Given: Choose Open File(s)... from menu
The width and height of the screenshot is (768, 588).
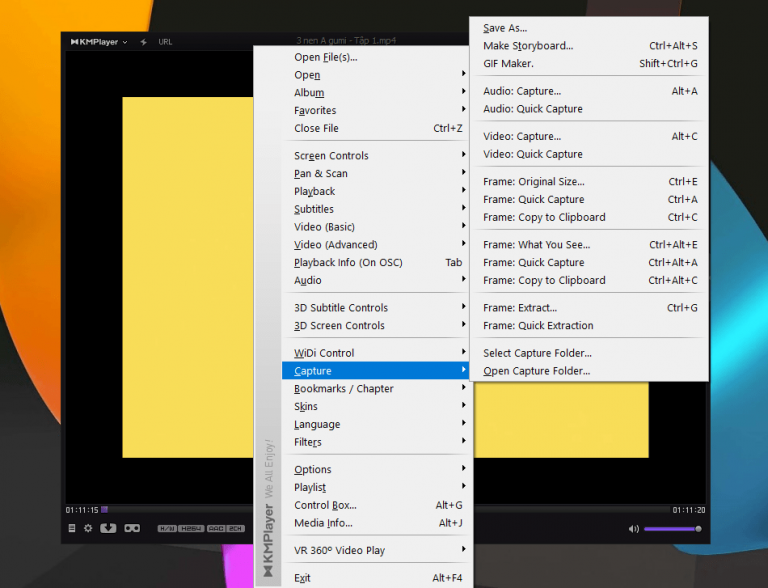Looking at the screenshot, I should (377, 57).
